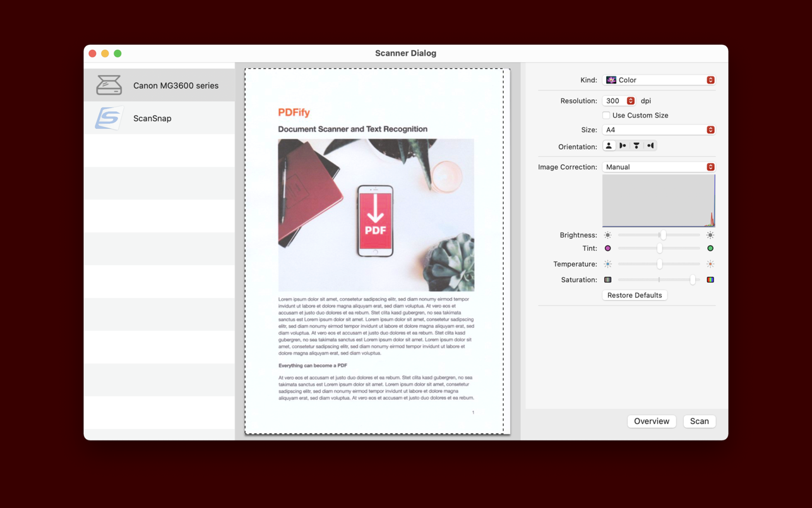The image size is (812, 508).
Task: Click the full color saturation icon
Action: (710, 280)
